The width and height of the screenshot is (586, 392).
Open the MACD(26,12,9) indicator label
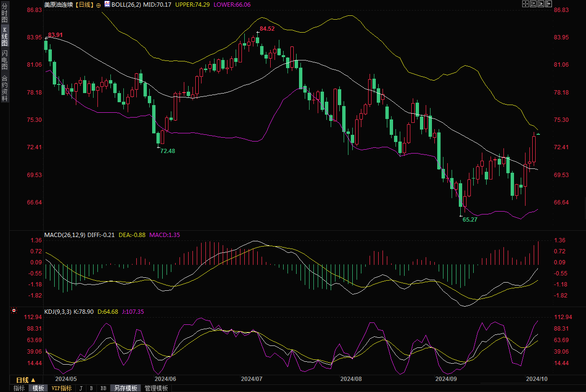65,235
